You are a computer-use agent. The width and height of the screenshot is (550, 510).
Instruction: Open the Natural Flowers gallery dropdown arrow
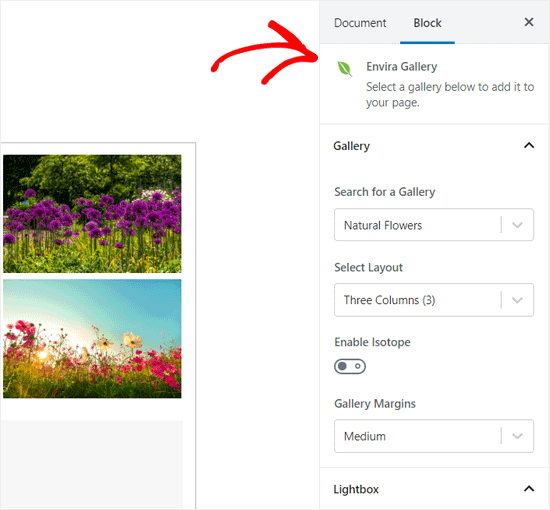517,225
